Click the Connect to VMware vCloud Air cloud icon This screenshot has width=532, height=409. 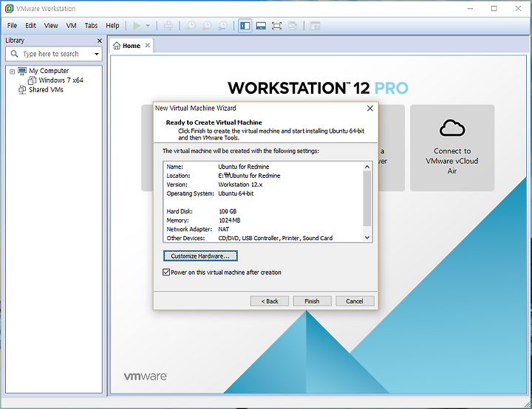click(452, 128)
